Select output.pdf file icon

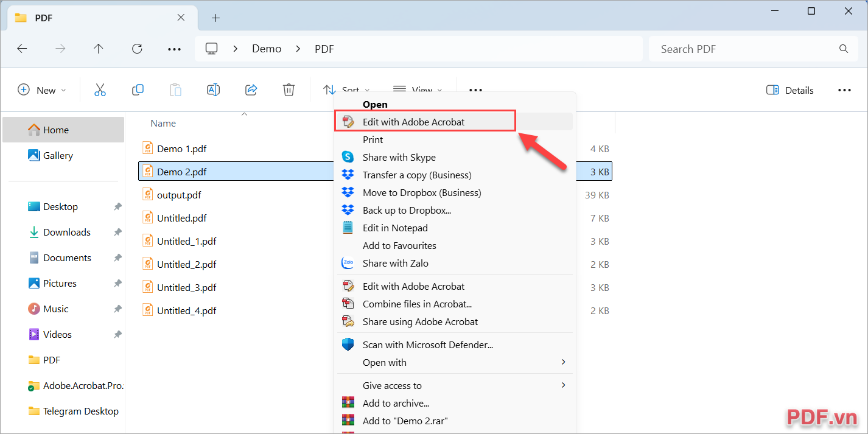[x=148, y=195]
